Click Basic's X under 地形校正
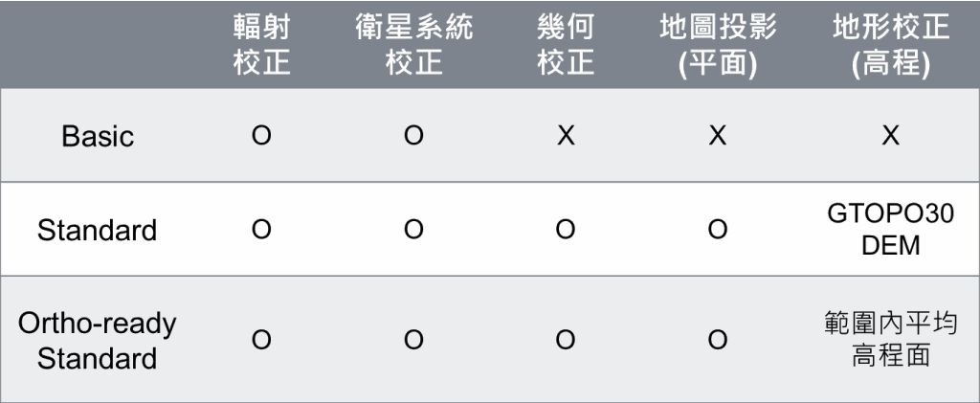Image resolution: width=980 pixels, height=403 pixels. 891,136
